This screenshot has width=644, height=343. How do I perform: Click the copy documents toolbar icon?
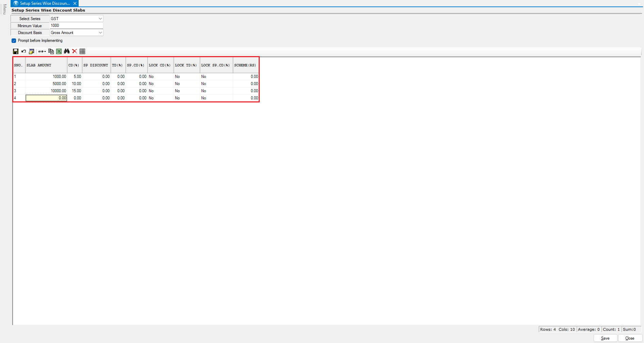[x=51, y=51]
